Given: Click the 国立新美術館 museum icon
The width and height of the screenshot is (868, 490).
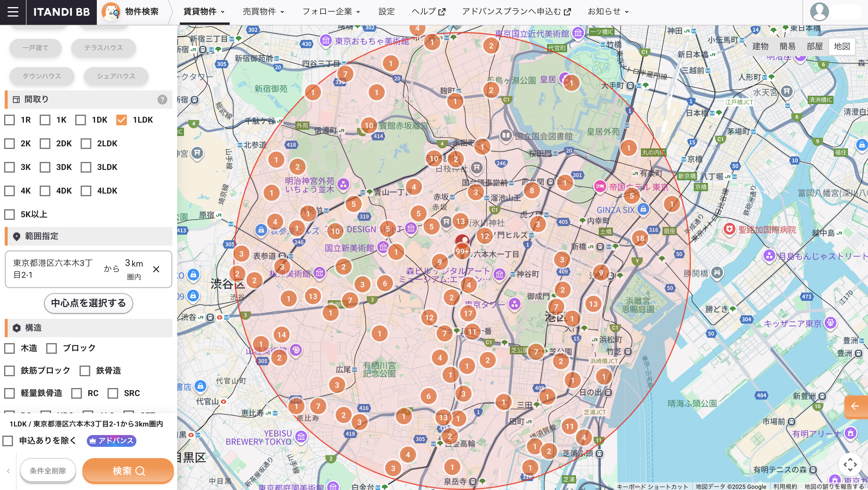Looking at the screenshot, I should tap(383, 248).
